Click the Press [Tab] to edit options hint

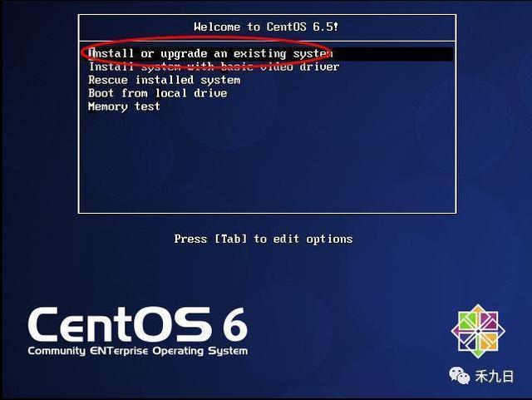264,239
